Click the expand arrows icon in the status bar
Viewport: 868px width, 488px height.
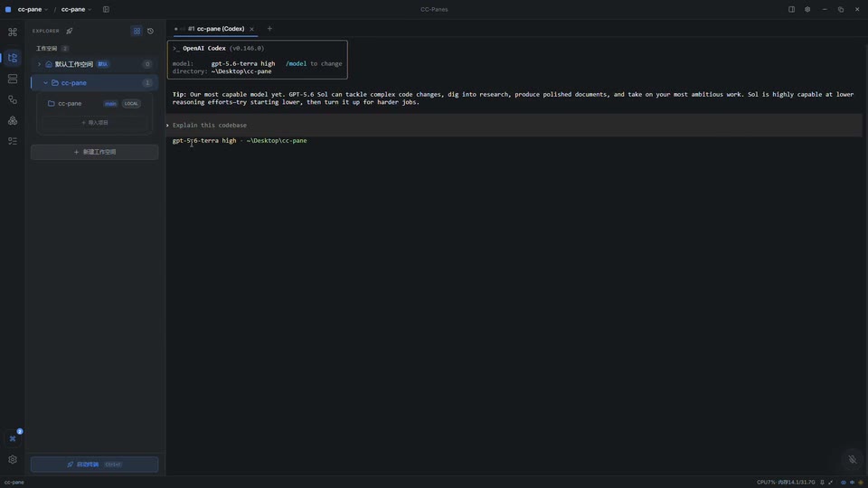830,483
